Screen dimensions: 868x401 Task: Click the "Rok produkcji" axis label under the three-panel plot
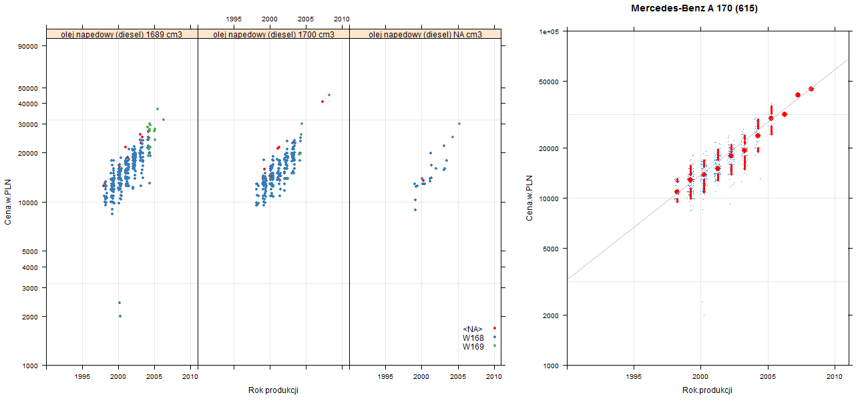coord(273,390)
